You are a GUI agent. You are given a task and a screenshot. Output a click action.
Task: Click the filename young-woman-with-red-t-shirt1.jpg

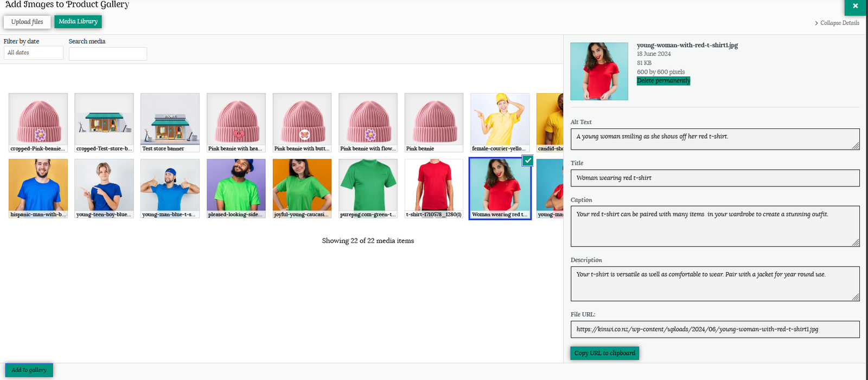[687, 45]
